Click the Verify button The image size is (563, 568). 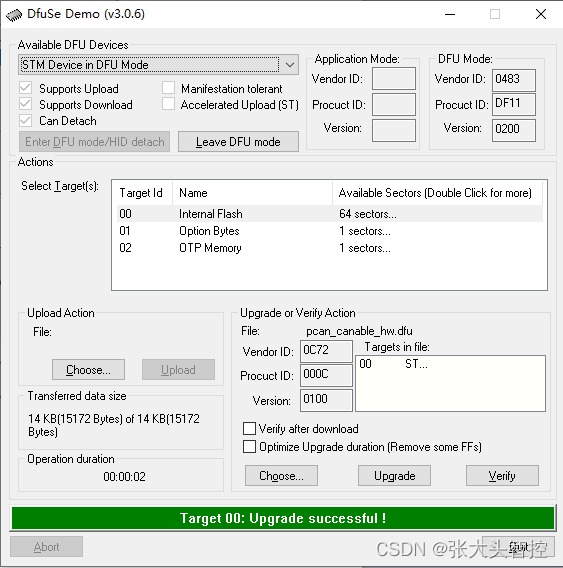point(502,476)
